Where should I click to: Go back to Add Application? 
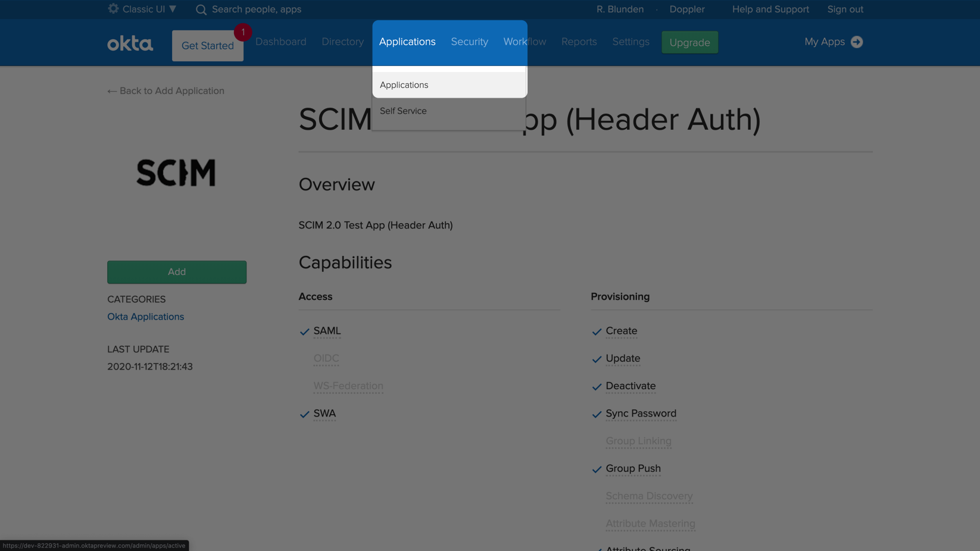click(166, 91)
